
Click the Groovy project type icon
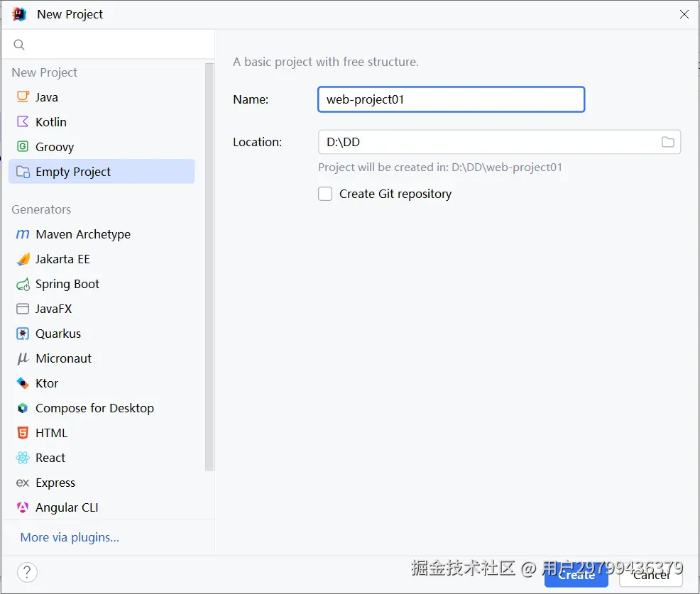coord(23,146)
